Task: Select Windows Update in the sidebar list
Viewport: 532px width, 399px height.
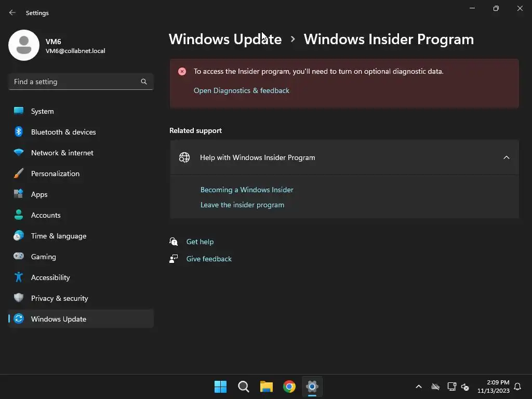Action: [x=81, y=319]
